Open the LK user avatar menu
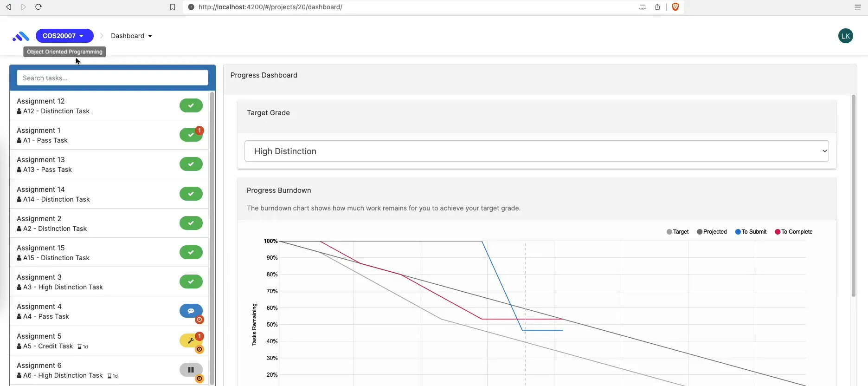This screenshot has width=868, height=386. pyautogui.click(x=845, y=36)
